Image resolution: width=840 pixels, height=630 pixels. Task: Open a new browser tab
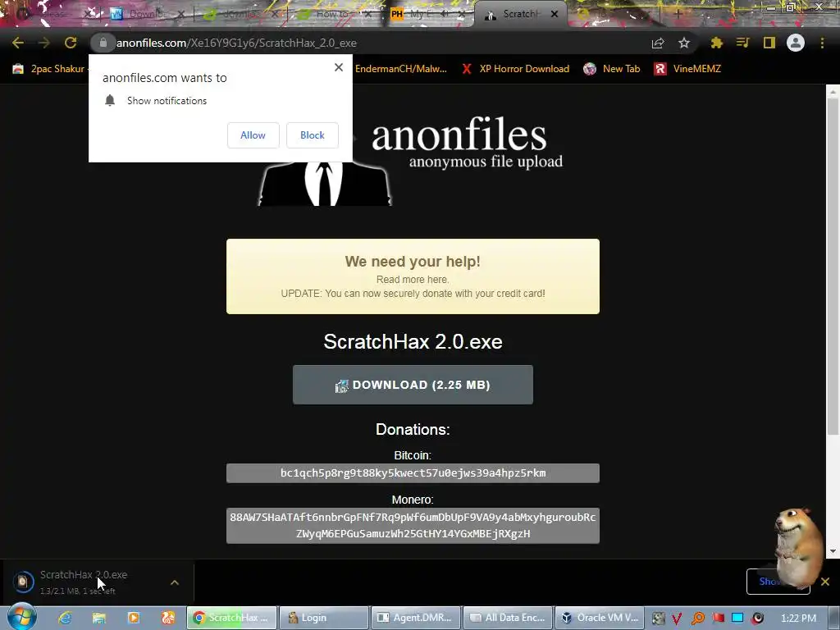tap(678, 14)
